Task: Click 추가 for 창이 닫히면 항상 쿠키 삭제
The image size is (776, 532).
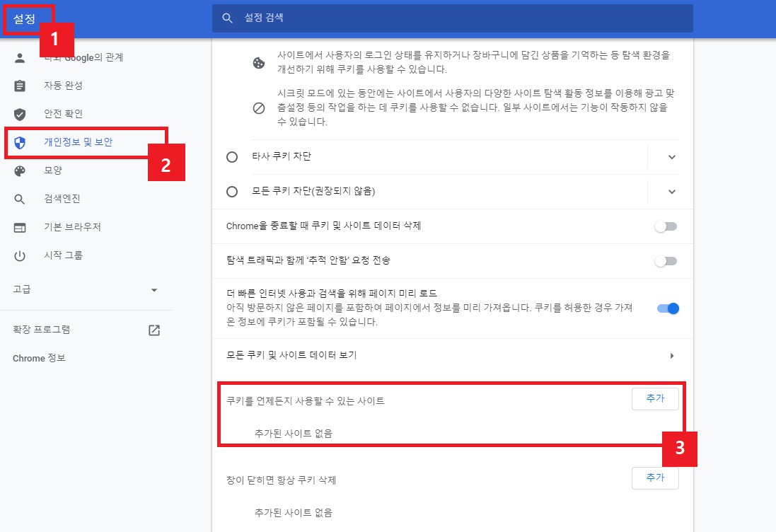Action: (x=655, y=478)
